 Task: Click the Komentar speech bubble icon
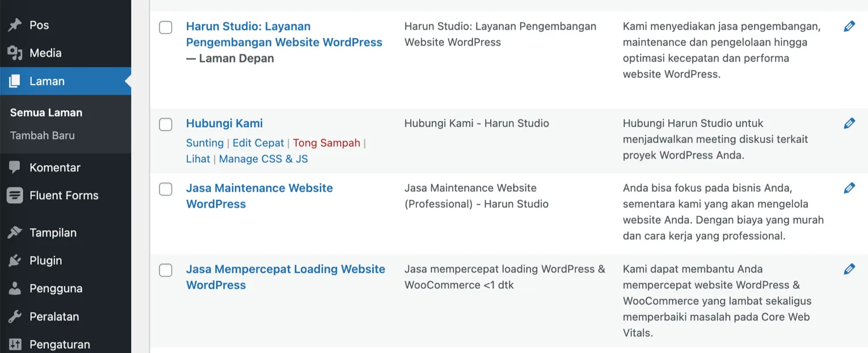15,167
